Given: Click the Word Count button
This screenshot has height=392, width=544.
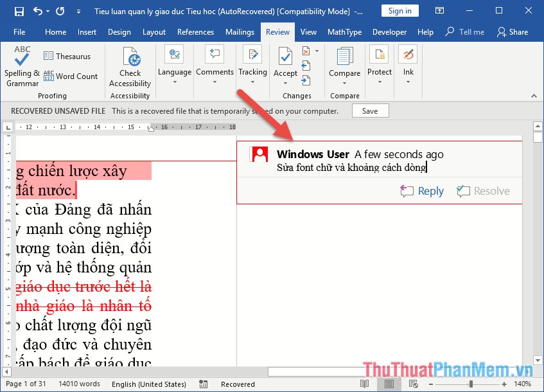Looking at the screenshot, I should [x=71, y=76].
